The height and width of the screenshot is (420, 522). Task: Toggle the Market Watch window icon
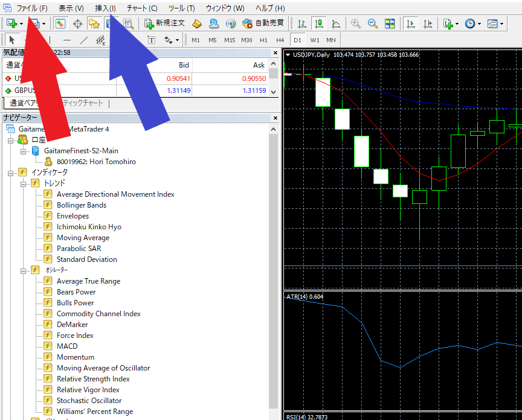[x=60, y=24]
